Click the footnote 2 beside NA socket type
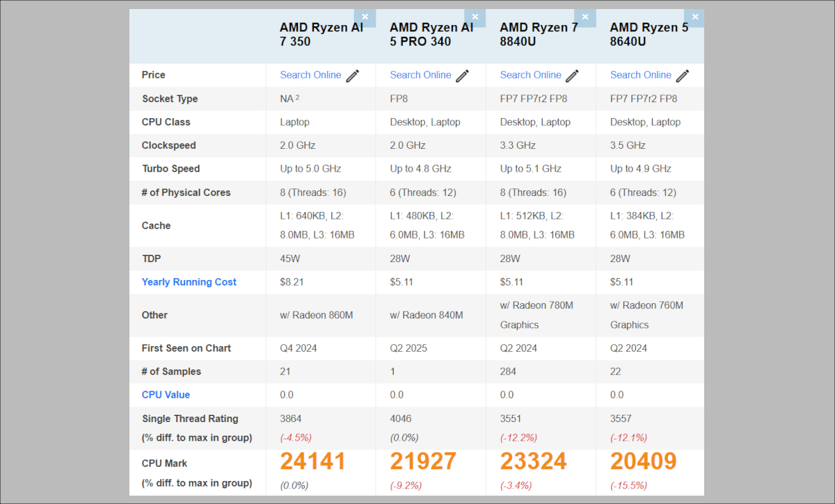The width and height of the screenshot is (835, 504). coord(296,97)
